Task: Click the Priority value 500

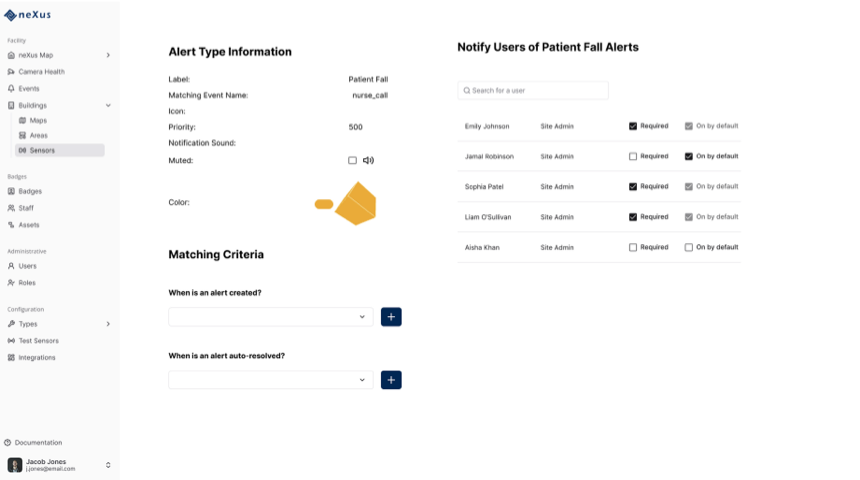Action: (355, 127)
